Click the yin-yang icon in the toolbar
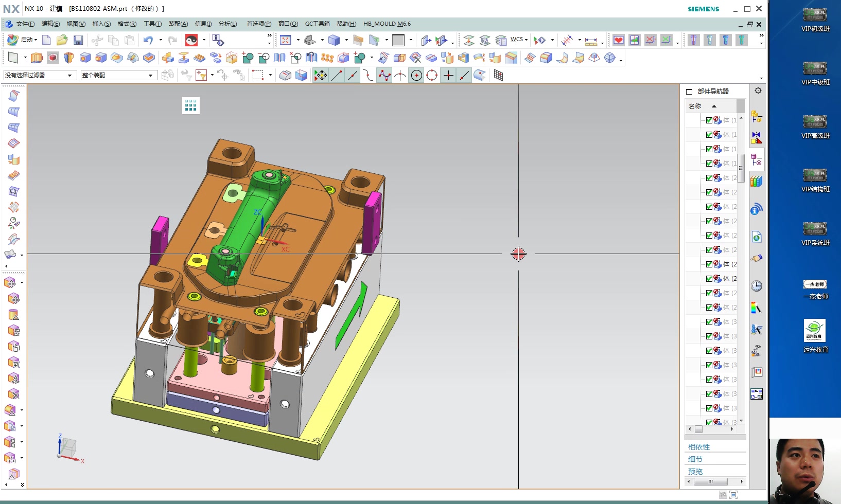 [x=191, y=40]
